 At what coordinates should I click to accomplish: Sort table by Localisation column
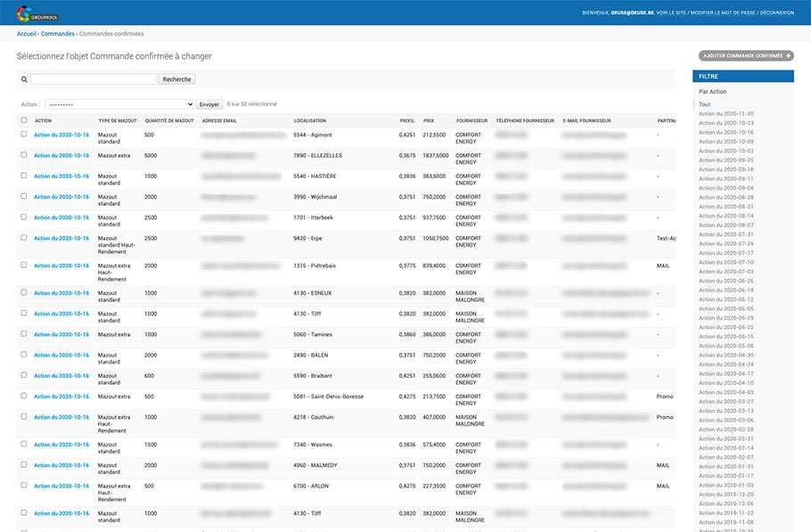[x=310, y=120]
